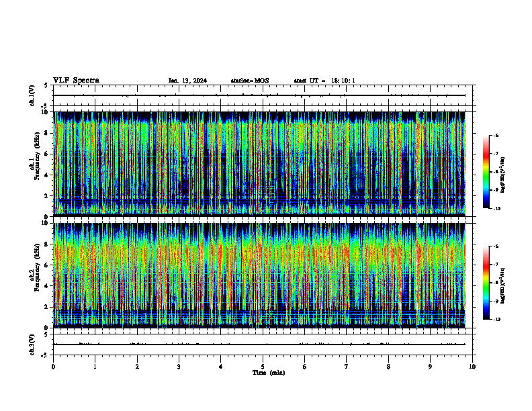The height and width of the screenshot is (411, 532).
Task: Click the "-7" label on ch.1 color bar
Action: [x=496, y=154]
